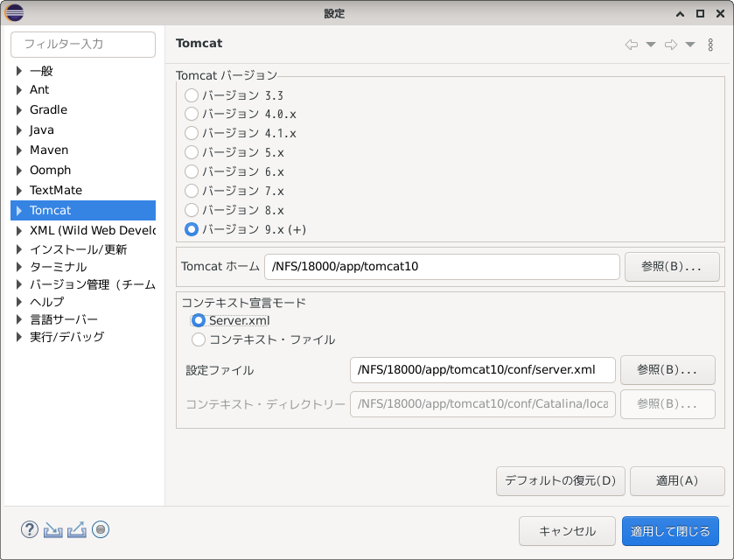Expand the 言語サーバー tree node

(x=18, y=319)
